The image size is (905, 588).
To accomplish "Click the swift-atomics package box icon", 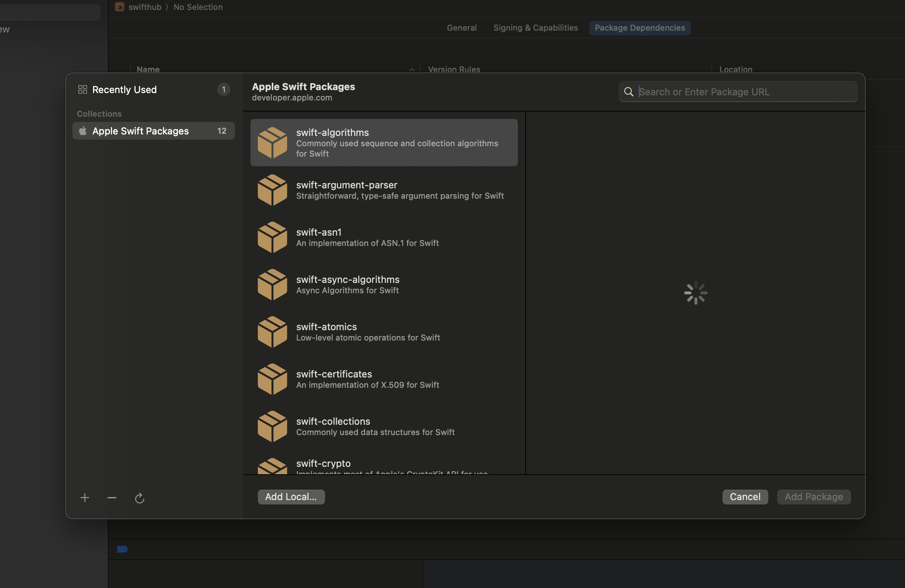I will tap(272, 332).
